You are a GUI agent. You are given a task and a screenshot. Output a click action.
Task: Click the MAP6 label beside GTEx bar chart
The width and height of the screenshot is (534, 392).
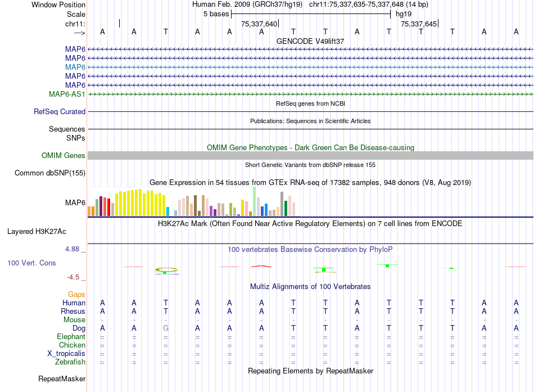75,203
